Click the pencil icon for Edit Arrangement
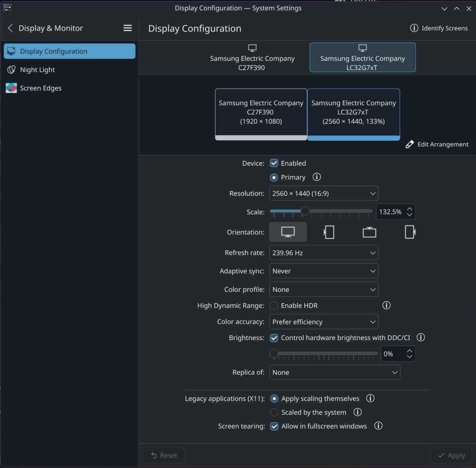Image resolution: width=476 pixels, height=468 pixels. coord(410,144)
